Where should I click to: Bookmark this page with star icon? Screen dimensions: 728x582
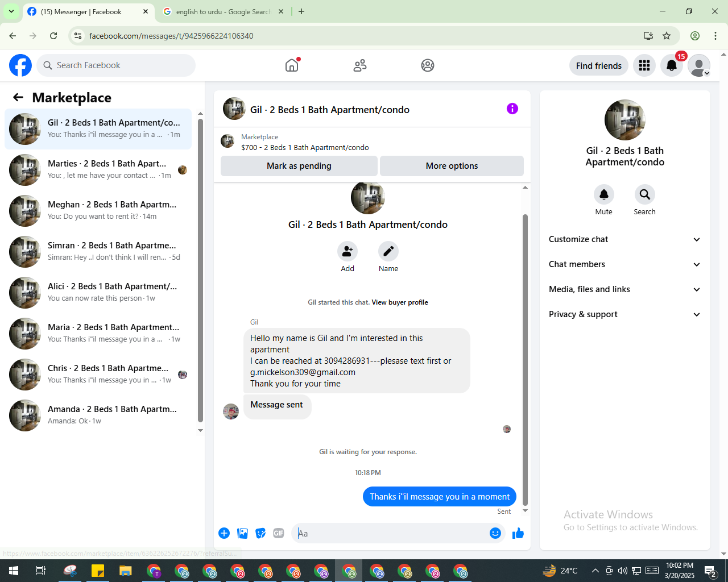[x=667, y=36]
